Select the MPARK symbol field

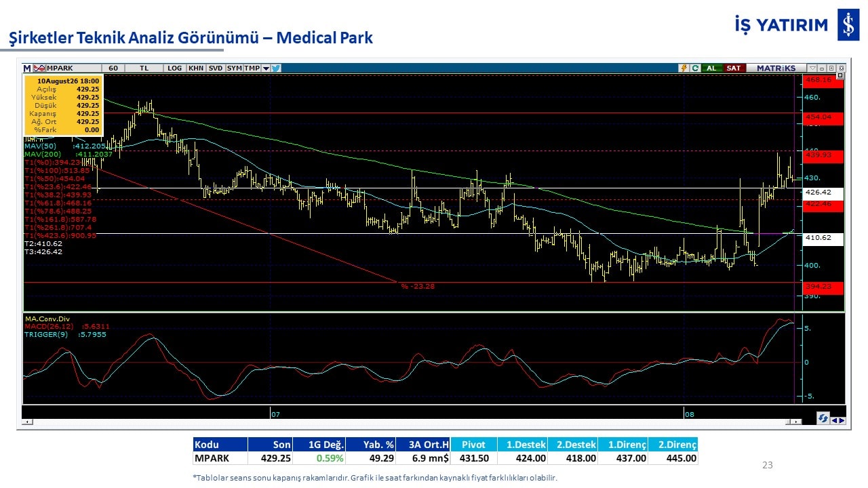pyautogui.click(x=73, y=68)
